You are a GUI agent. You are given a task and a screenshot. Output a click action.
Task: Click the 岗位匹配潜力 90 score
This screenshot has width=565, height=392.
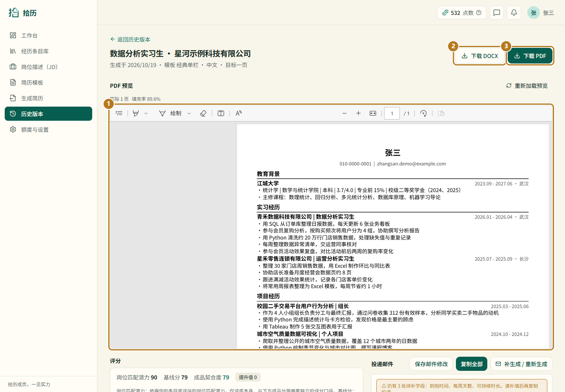(x=137, y=377)
